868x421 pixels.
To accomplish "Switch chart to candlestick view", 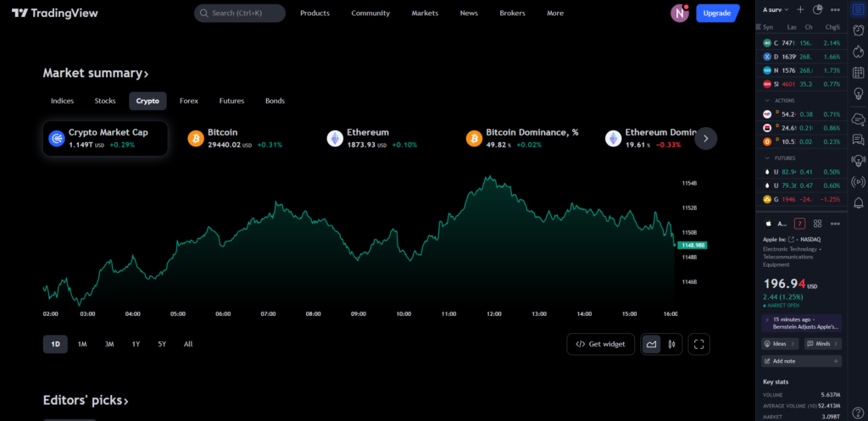I will [x=671, y=344].
